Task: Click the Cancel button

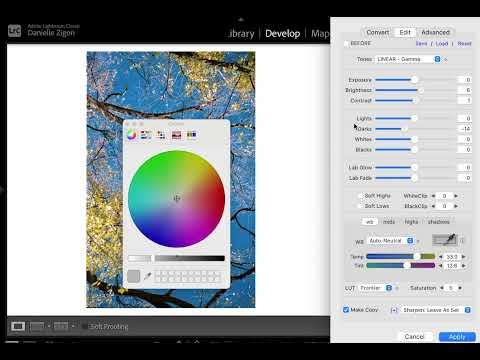Action: click(x=414, y=337)
